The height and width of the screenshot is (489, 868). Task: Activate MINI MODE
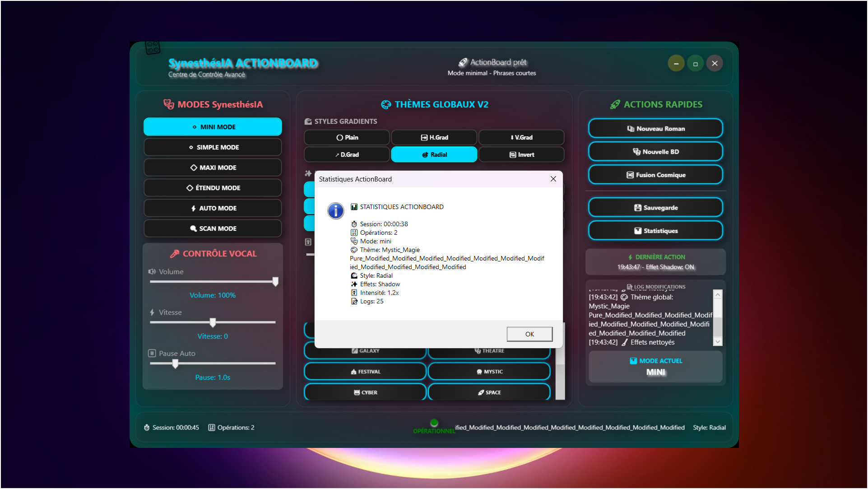coord(213,127)
